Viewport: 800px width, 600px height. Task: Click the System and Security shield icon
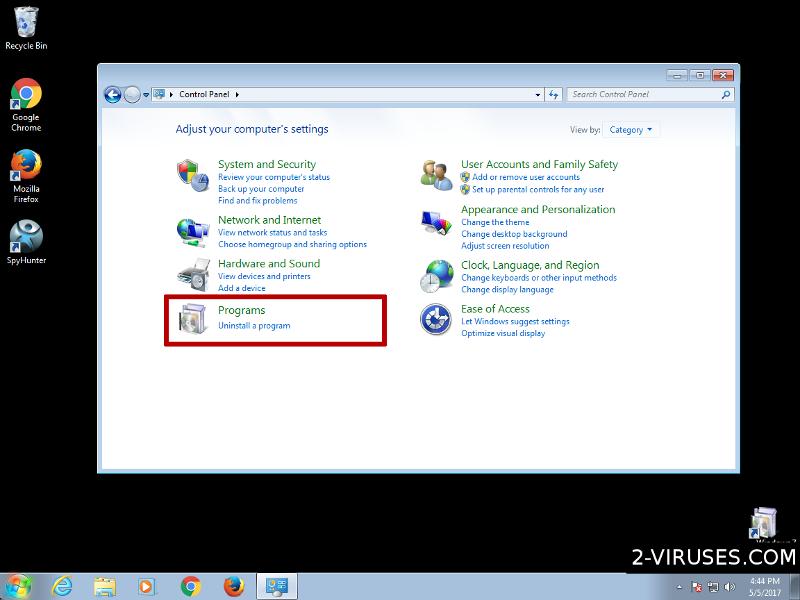(192, 174)
